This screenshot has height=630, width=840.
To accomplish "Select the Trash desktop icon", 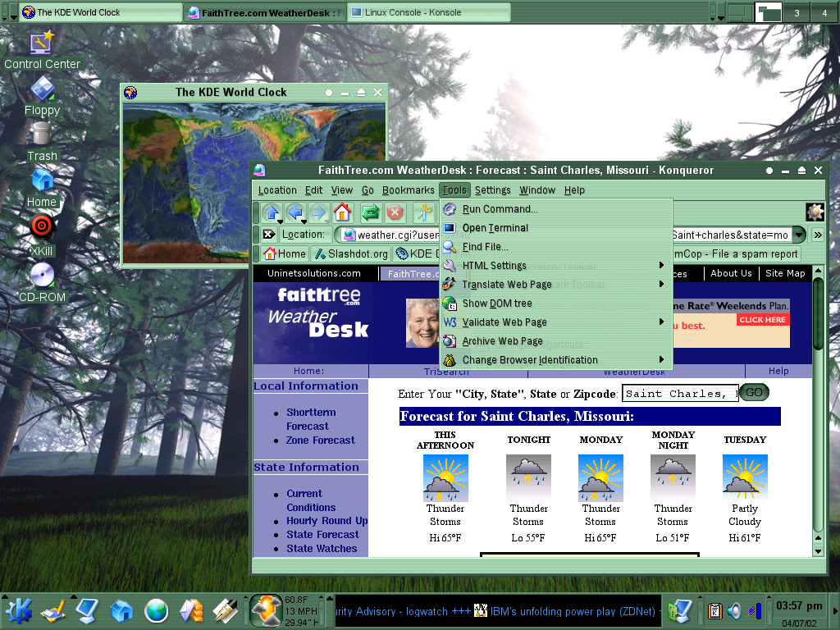I will click(42, 142).
